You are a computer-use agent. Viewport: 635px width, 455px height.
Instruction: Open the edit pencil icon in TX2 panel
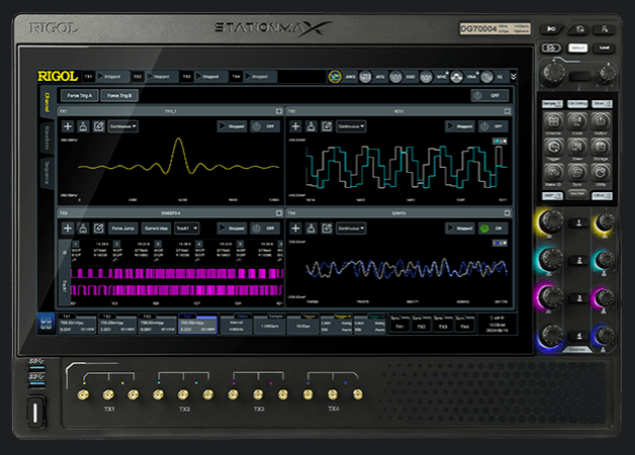327,126
